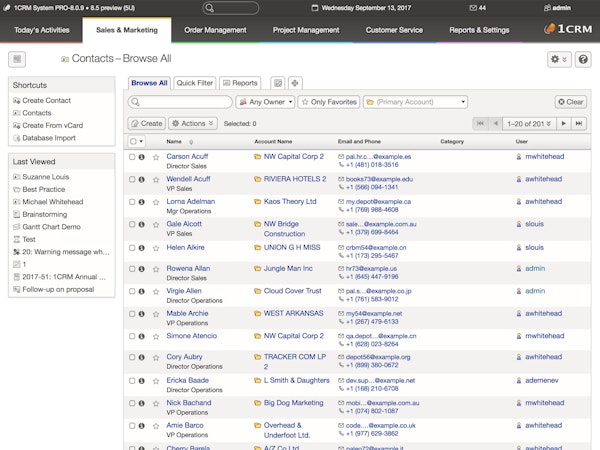600x450 pixels.
Task: Open the info icon for Ericka Baade
Action: 142,381
